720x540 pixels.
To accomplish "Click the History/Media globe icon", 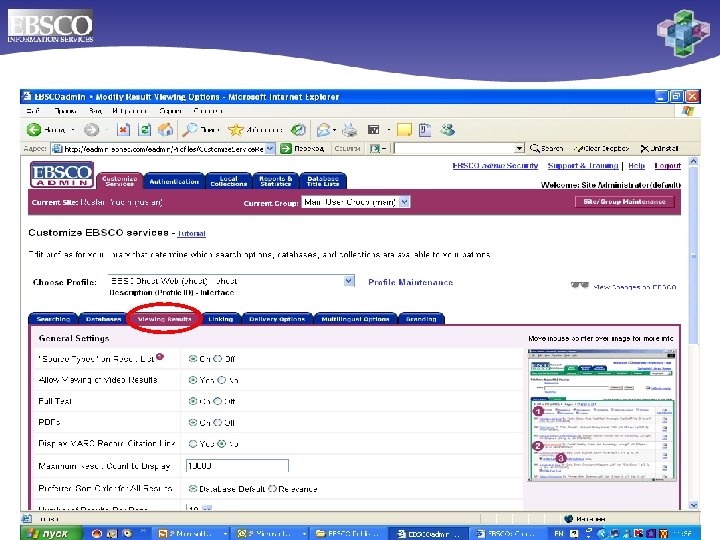I will (x=298, y=130).
